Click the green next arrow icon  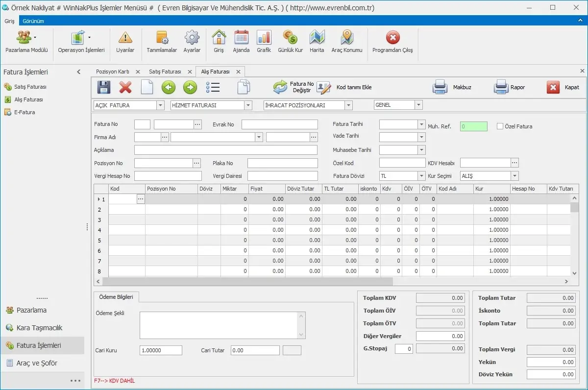coord(190,88)
